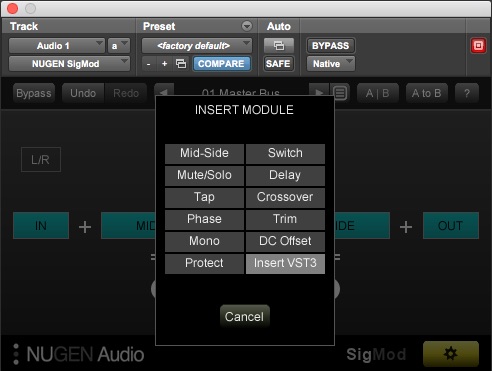
Task: Insert a Mute/Solo module
Action: (x=204, y=175)
